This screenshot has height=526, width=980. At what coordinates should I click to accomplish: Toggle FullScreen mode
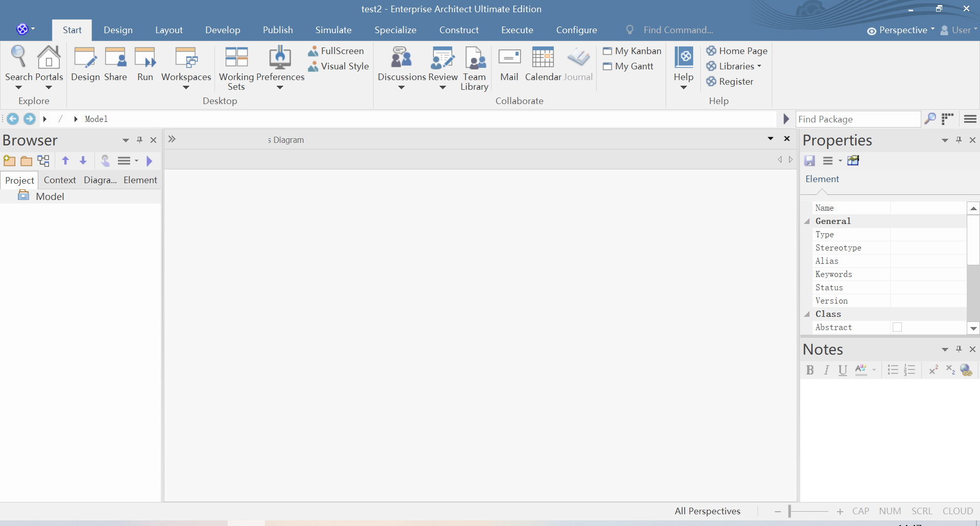click(336, 51)
